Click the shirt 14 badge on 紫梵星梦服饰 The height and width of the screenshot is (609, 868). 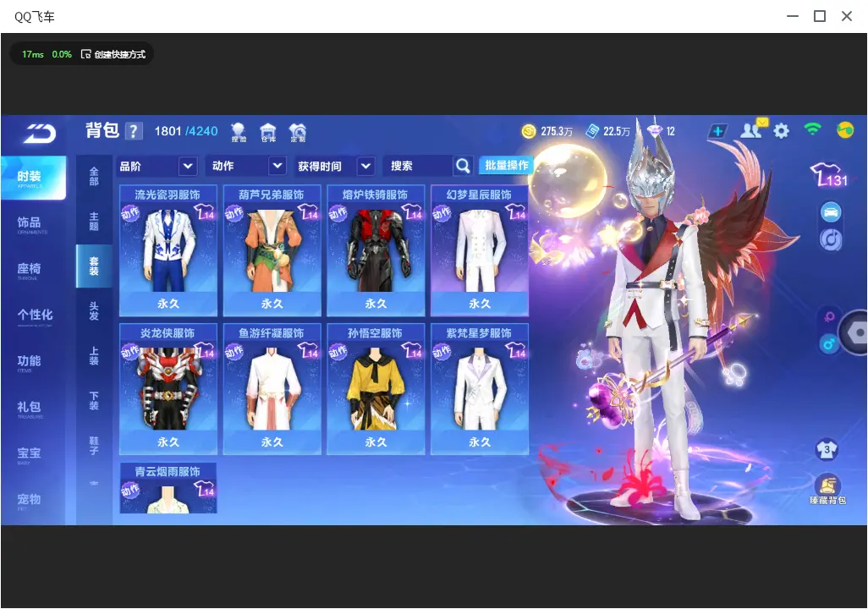coord(515,350)
